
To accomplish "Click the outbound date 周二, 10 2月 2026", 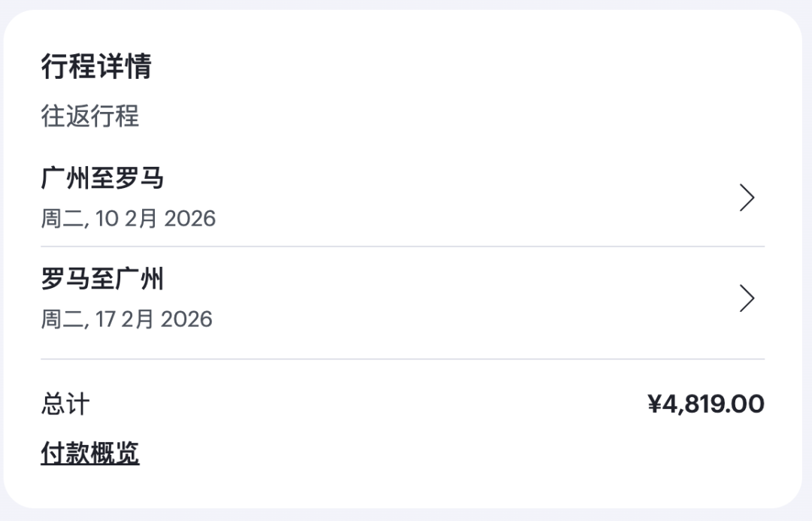I will pos(128,219).
